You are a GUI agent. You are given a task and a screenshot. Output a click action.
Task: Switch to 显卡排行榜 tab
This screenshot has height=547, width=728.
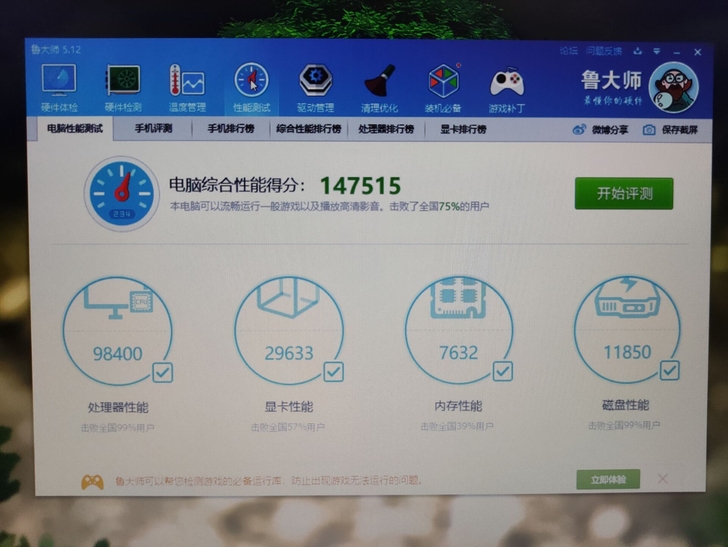click(463, 129)
